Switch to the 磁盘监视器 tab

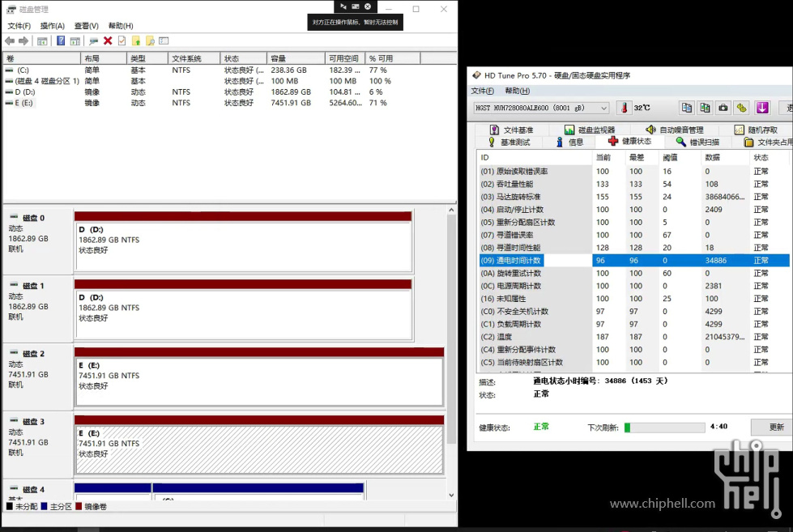(590, 130)
